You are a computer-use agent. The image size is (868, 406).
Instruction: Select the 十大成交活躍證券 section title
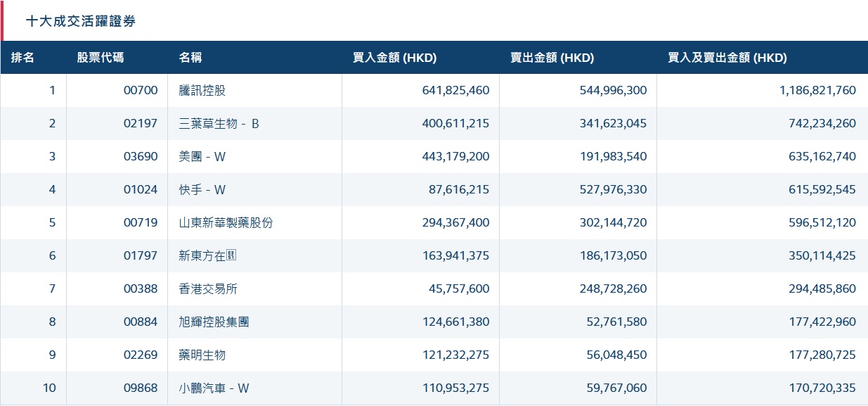click(81, 21)
